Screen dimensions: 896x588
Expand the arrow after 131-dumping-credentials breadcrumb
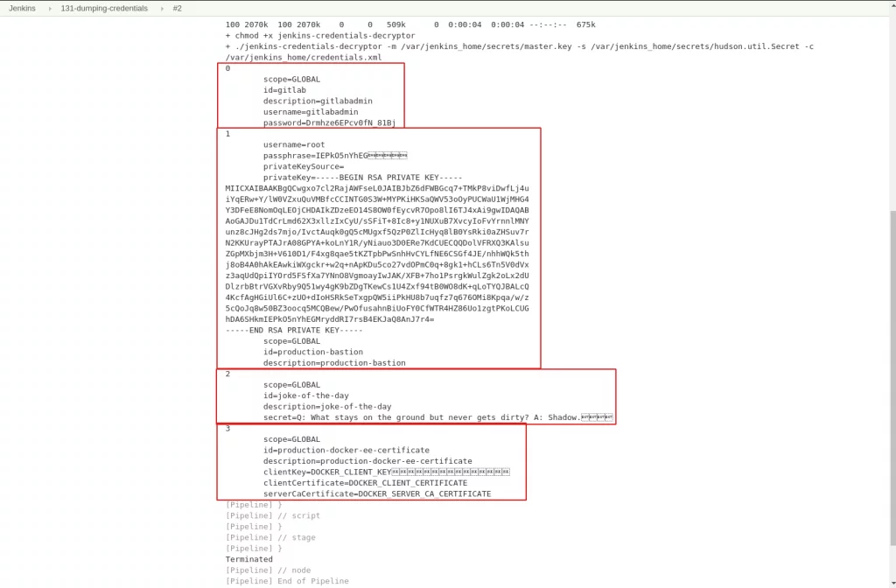[x=162, y=9]
